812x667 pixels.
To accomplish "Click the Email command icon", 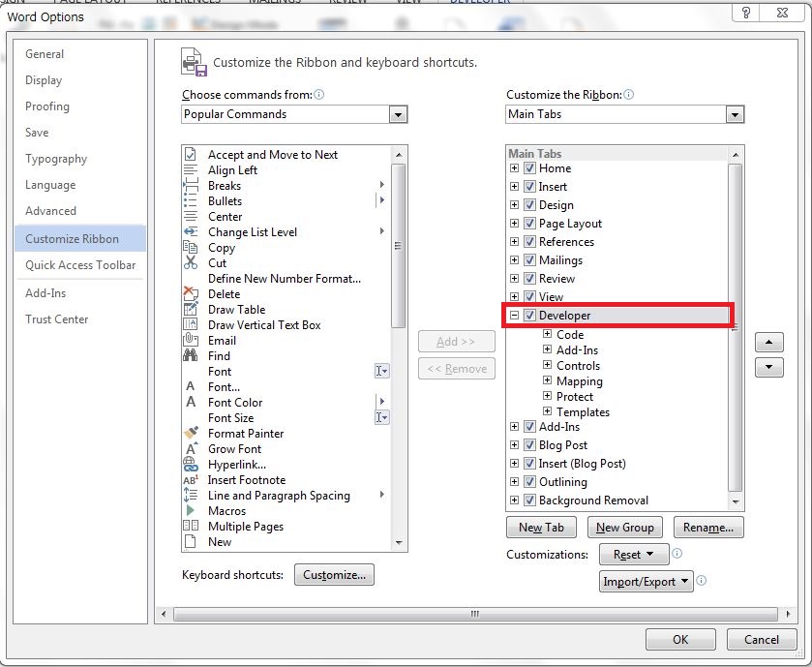I will point(190,340).
